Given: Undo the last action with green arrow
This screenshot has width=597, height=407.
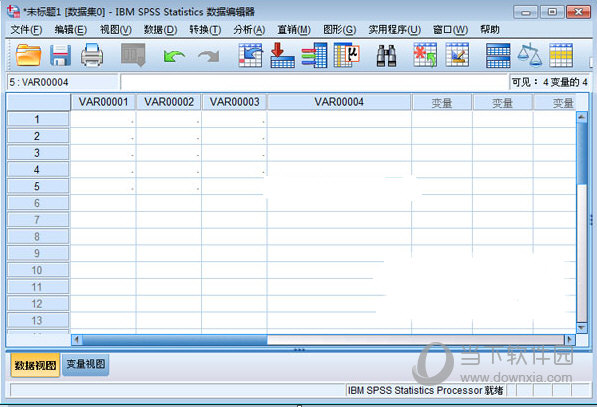Looking at the screenshot, I should (174, 56).
